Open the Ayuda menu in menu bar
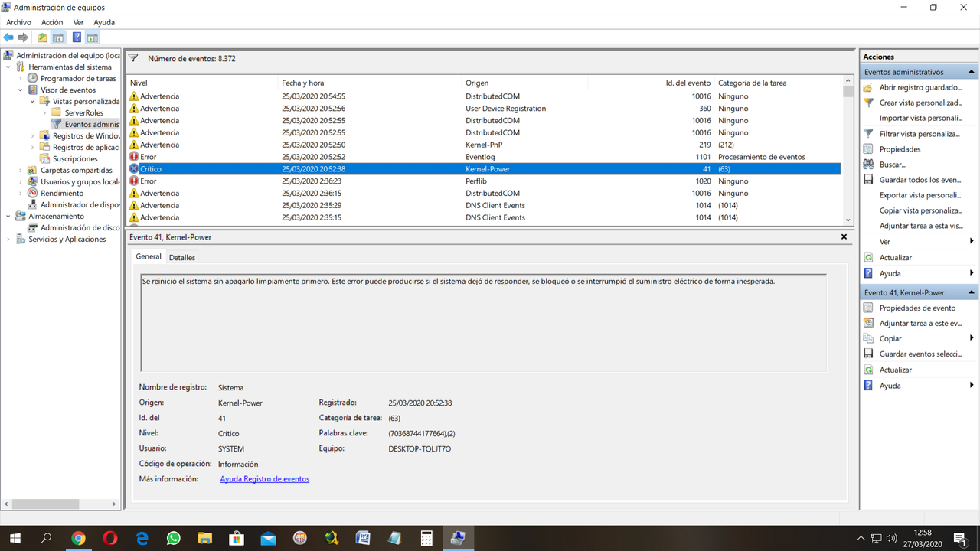Viewport: 980px width, 551px height. point(104,22)
